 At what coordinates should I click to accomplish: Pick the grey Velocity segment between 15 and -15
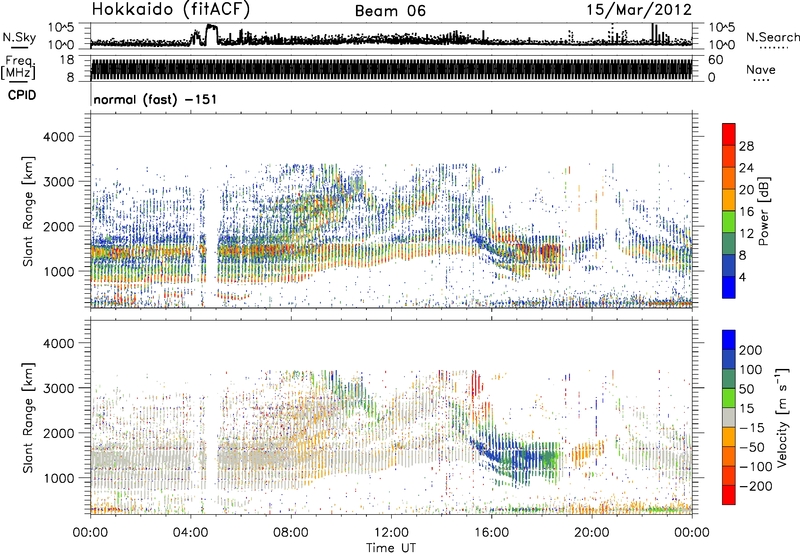[x=729, y=417]
